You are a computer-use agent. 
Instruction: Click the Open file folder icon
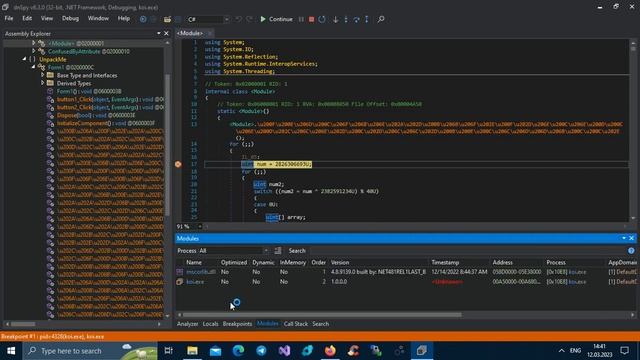tap(167, 19)
